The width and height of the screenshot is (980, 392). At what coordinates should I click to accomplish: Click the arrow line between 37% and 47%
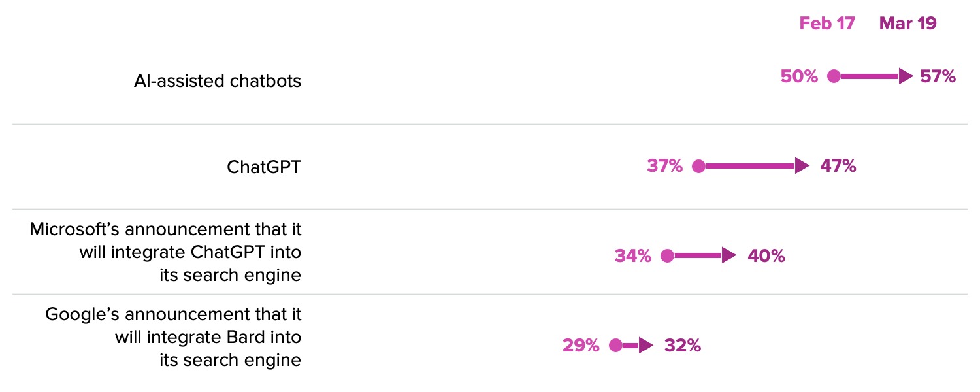[751, 166]
